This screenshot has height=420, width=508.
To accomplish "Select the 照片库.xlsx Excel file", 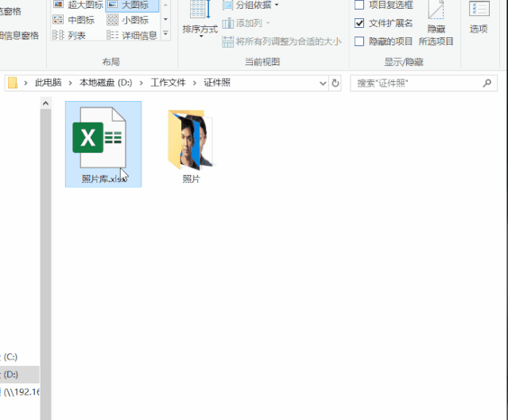I will click(x=103, y=144).
